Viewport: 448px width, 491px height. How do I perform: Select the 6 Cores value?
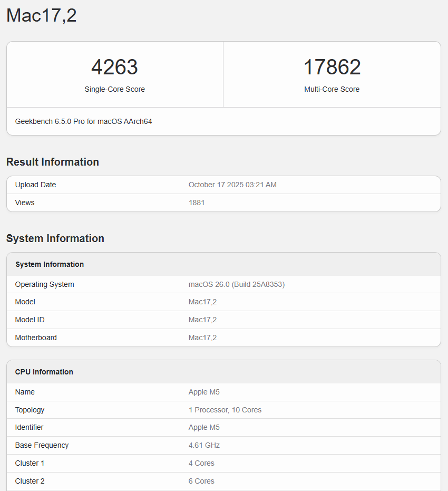pyautogui.click(x=201, y=481)
